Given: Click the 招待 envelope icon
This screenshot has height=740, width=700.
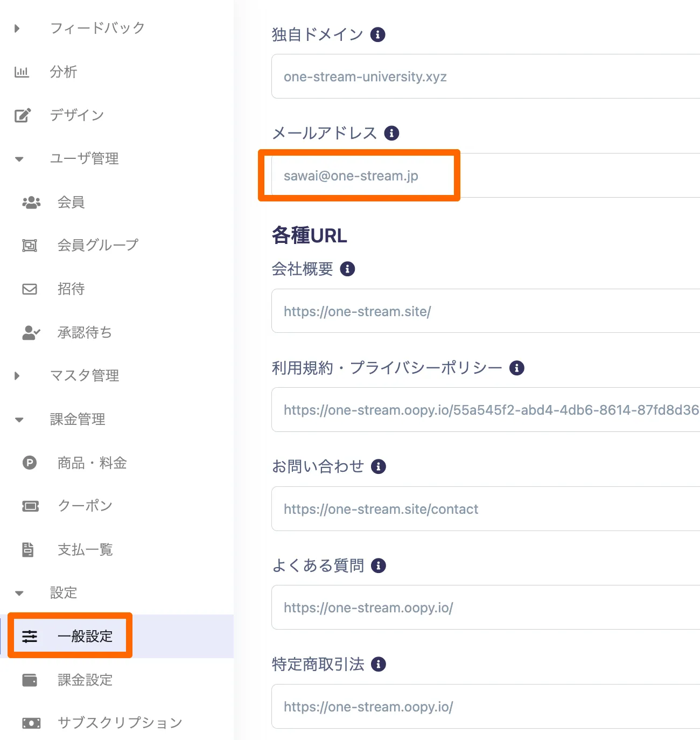Looking at the screenshot, I should (30, 289).
